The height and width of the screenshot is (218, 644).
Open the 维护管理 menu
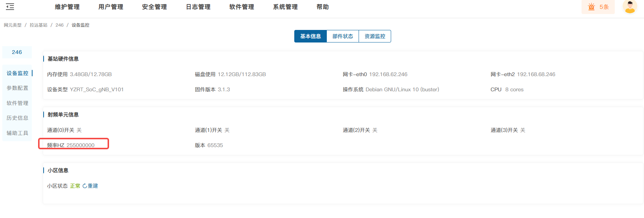point(67,7)
